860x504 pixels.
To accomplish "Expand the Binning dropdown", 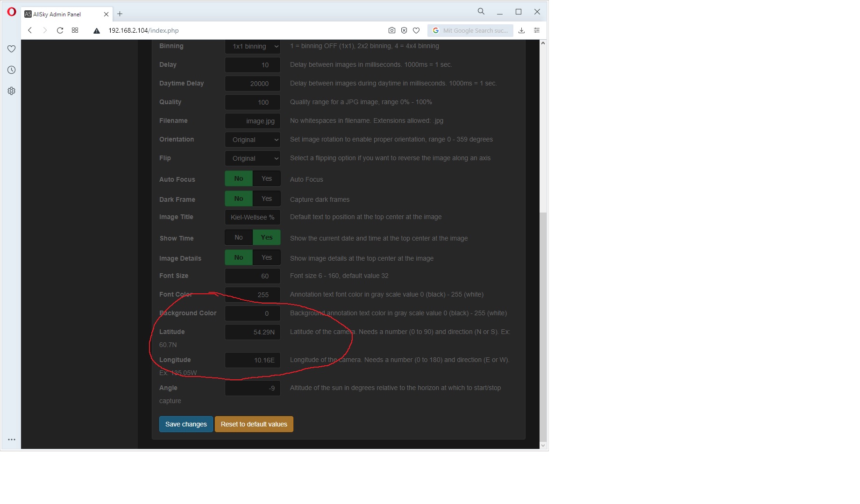I will (253, 46).
